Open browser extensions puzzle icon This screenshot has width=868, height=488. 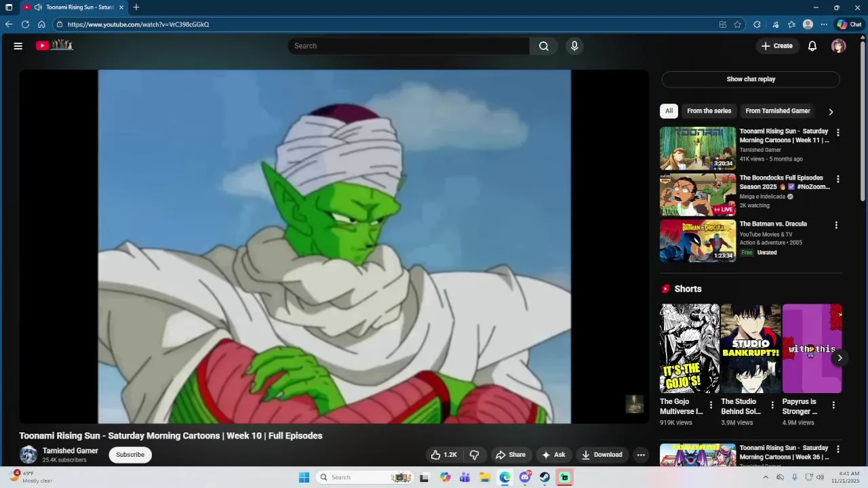[x=757, y=24]
